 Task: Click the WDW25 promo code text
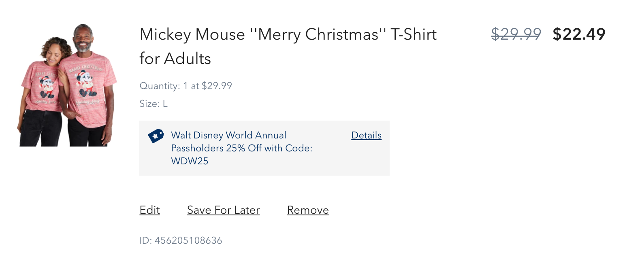point(190,161)
